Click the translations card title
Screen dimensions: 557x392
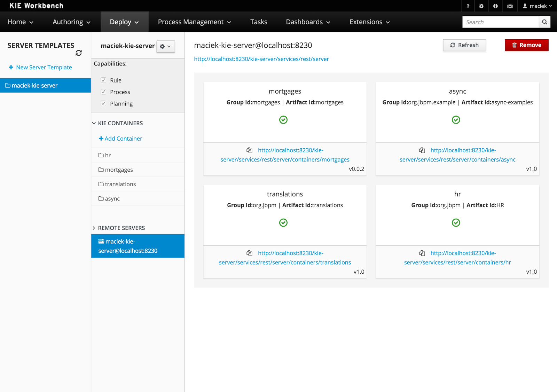pos(285,194)
